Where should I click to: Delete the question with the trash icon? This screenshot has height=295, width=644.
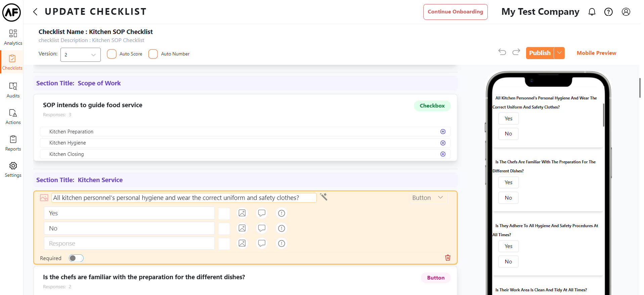(447, 258)
